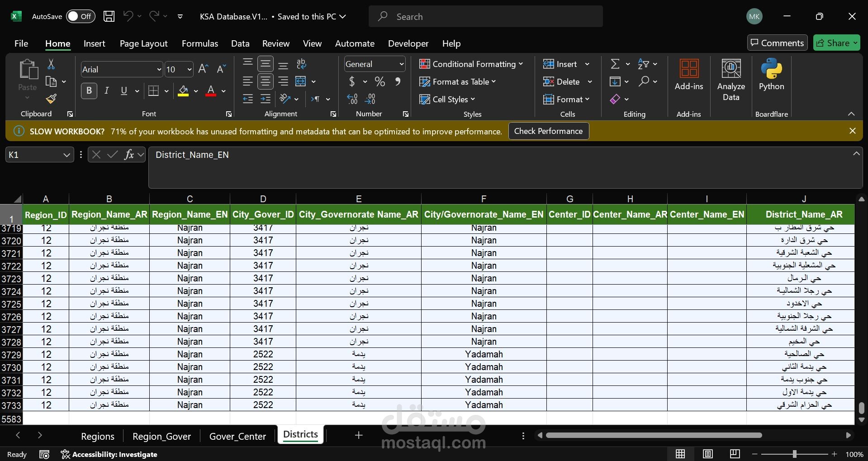The width and height of the screenshot is (868, 461).
Task: Click the Percent Style icon
Action: [x=379, y=82]
